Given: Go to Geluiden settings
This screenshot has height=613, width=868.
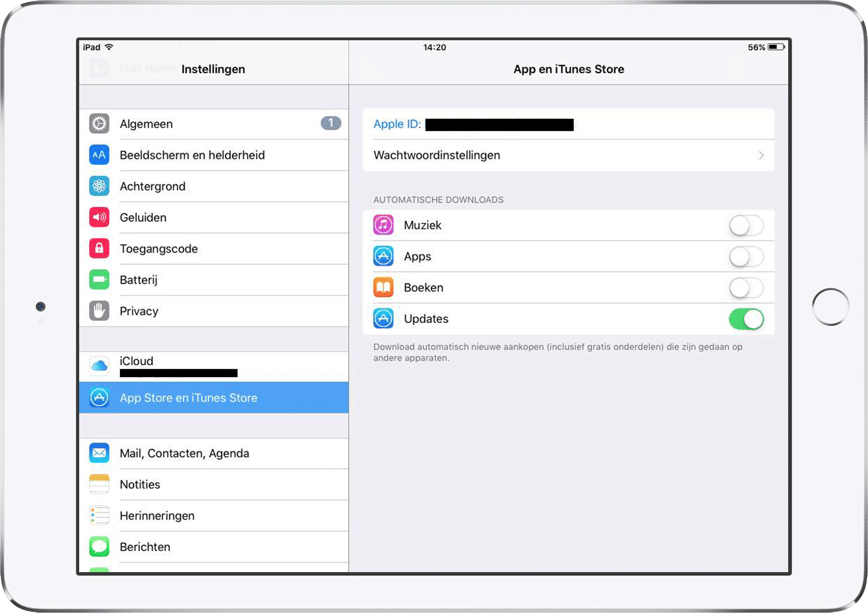Looking at the screenshot, I should (x=214, y=218).
